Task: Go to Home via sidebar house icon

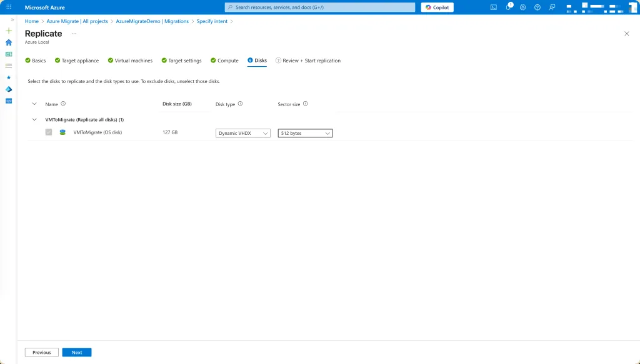Action: [x=9, y=42]
